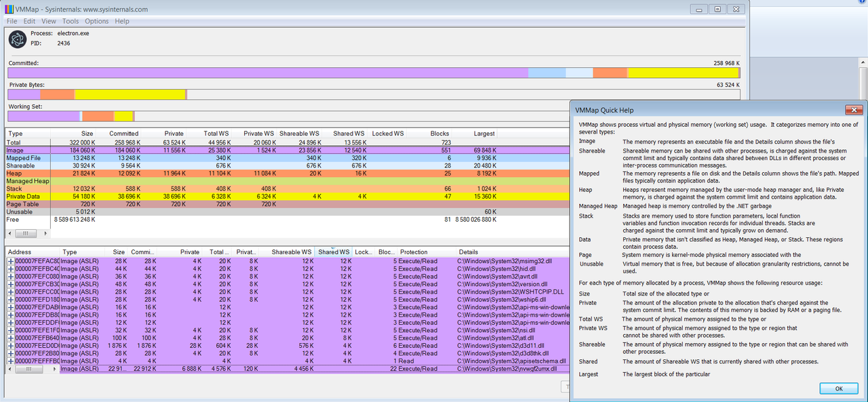Screen dimensions: 868x402
Task: Select the Stack summary row
Action: point(287,189)
